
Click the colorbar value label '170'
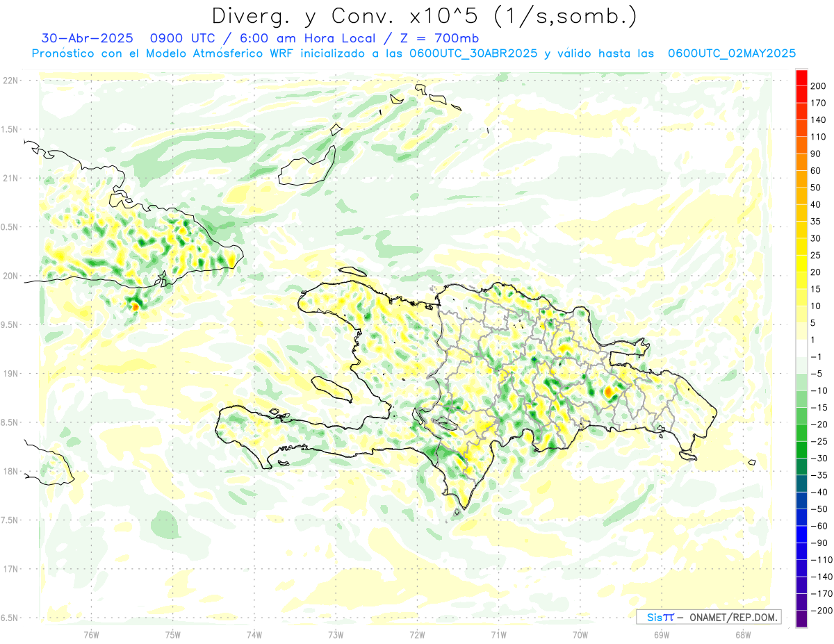(x=819, y=103)
